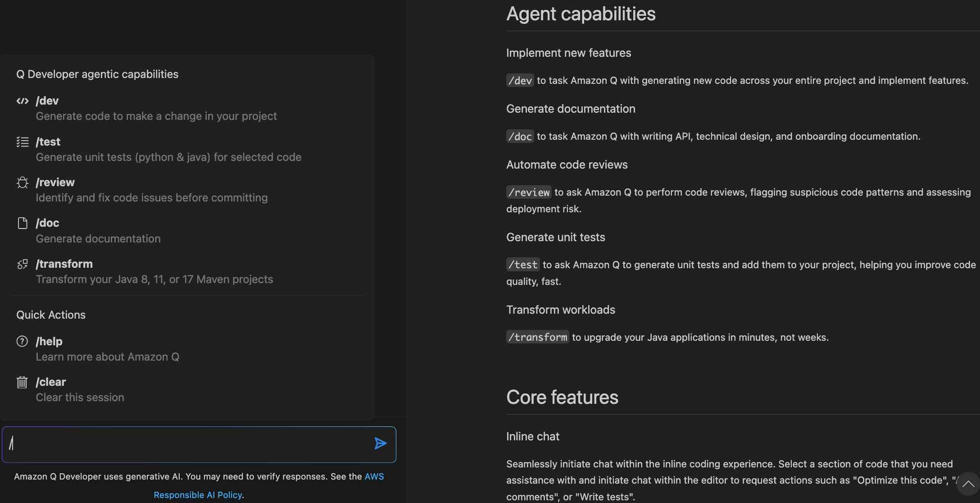The width and height of the screenshot is (980, 503).
Task: Click the /dev code brackets icon
Action: [22, 101]
